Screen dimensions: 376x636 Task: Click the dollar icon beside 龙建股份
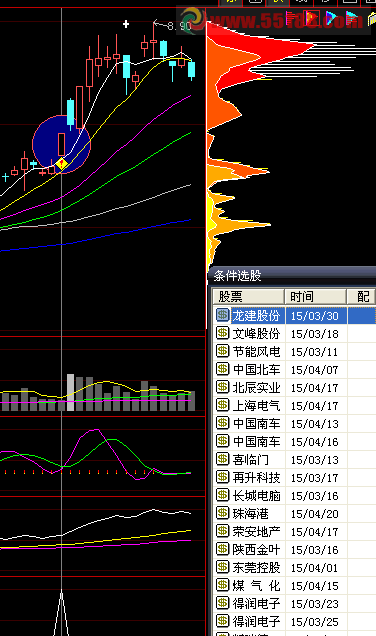tap(222, 315)
